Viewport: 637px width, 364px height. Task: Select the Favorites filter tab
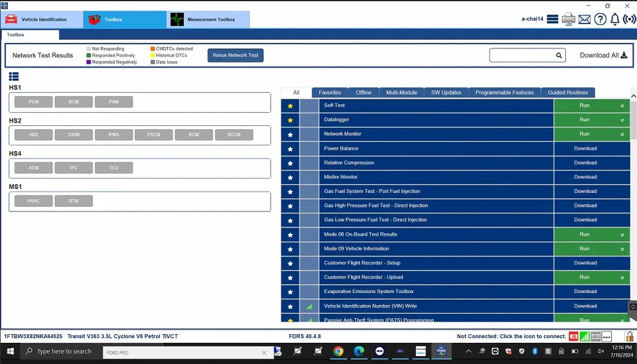(330, 93)
